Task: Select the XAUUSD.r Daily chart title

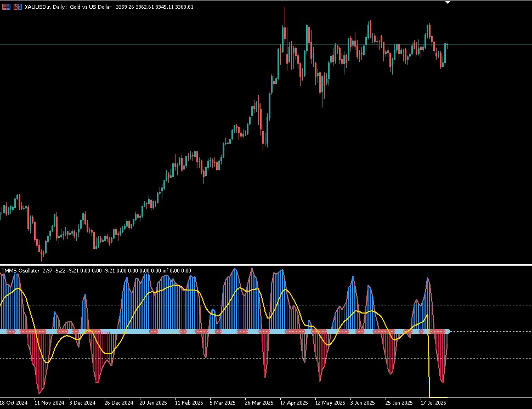Action: (68, 7)
